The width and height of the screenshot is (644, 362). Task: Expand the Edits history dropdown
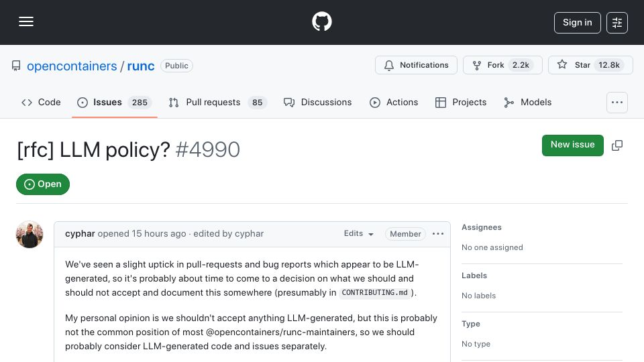(358, 233)
